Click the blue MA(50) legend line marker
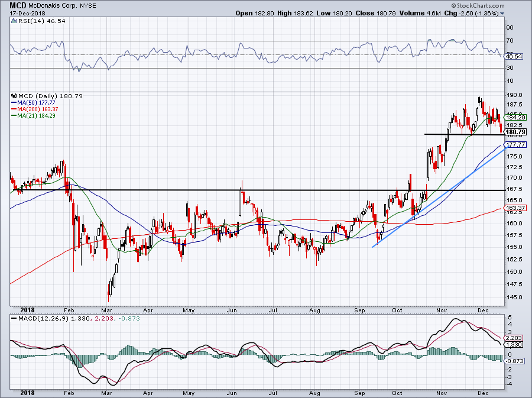The image size is (532, 398). [14, 103]
